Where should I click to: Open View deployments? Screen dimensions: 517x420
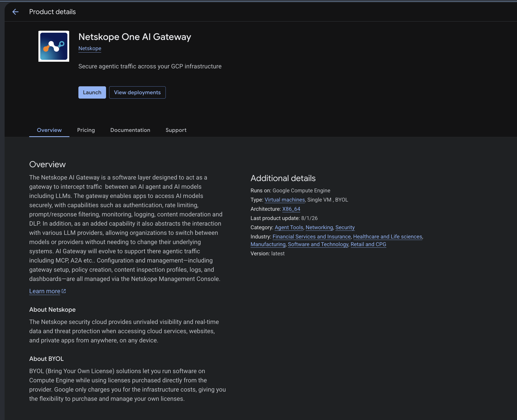137,92
